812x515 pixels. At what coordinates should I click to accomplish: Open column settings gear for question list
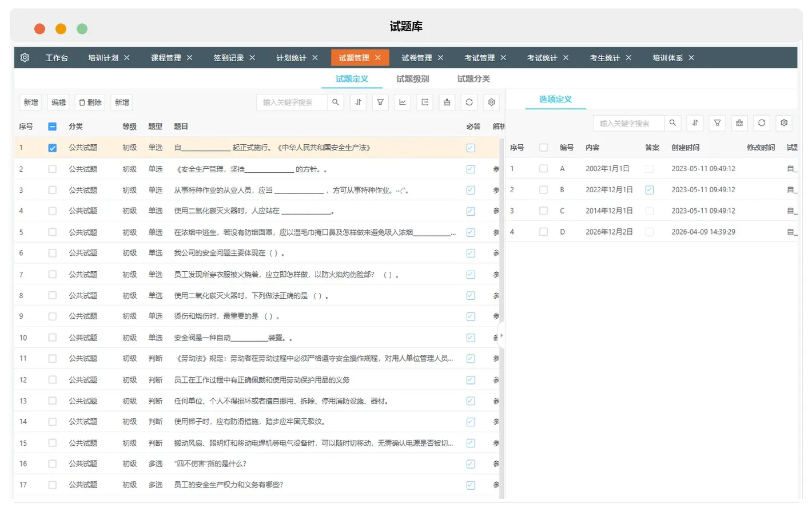coord(491,102)
